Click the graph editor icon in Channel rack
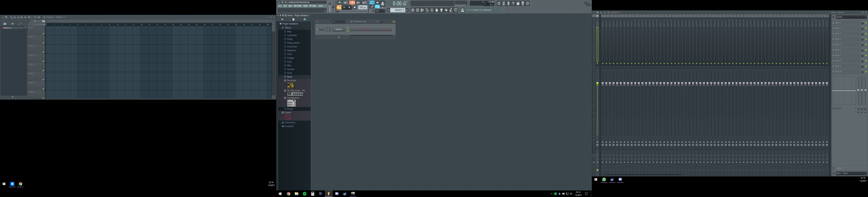Screen dimensions: 868x197 tap(394, 22)
